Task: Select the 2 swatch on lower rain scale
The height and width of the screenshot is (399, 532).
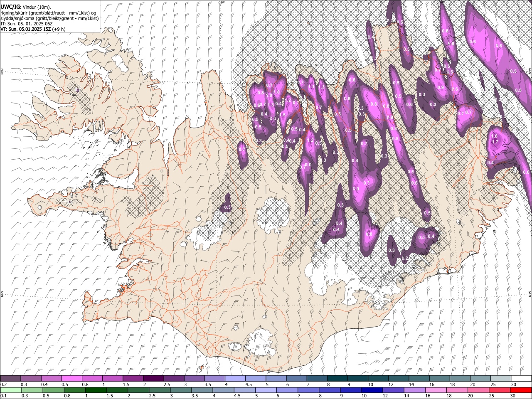Action: [x=138, y=390]
